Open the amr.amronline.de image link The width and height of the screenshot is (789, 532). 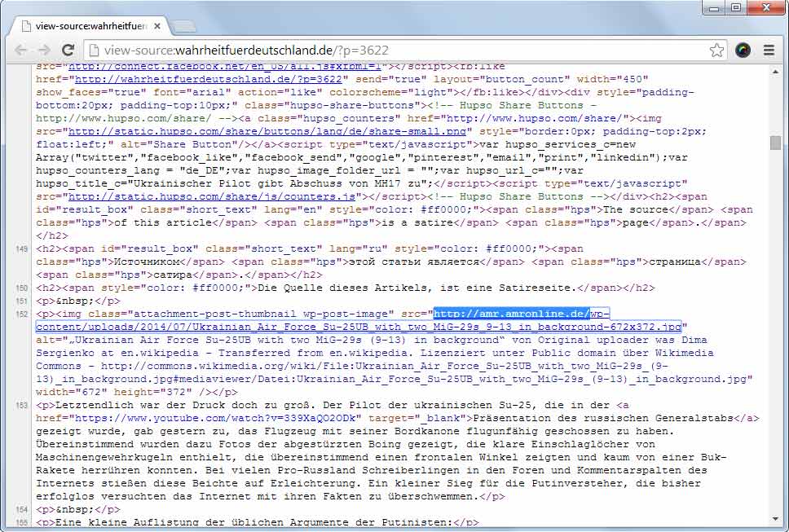(359, 320)
